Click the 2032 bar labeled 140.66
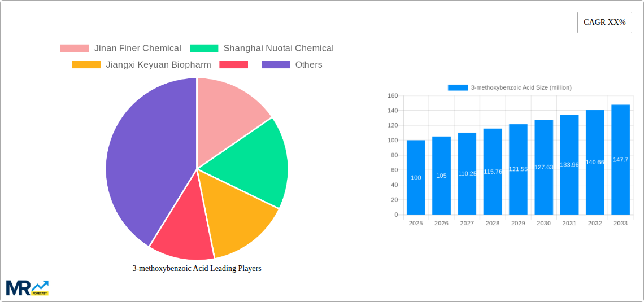Image resolution: width=644 pixels, height=302 pixels. click(x=595, y=163)
